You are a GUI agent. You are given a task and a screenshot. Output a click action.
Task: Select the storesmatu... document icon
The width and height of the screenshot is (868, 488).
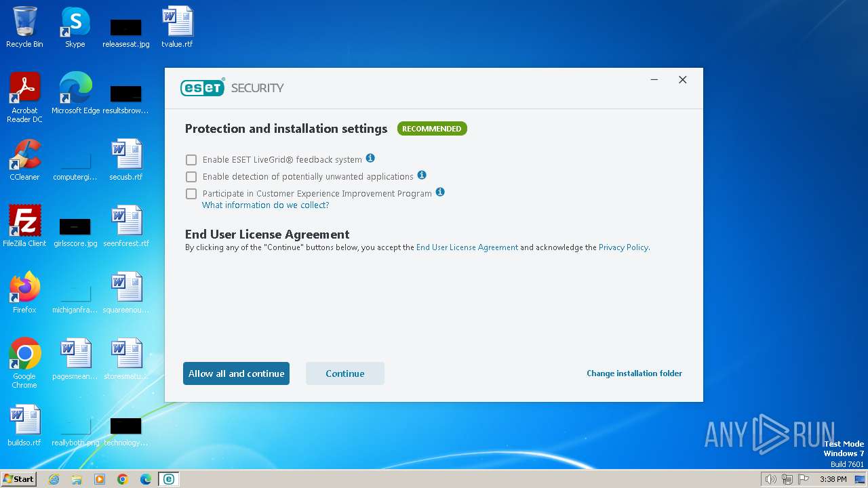[x=126, y=359]
